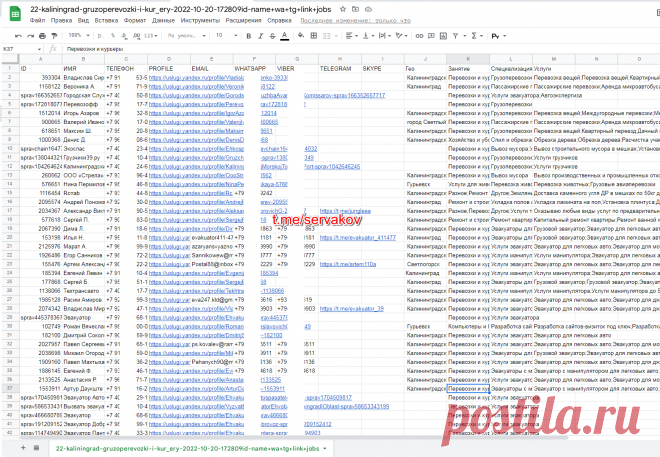The height and width of the screenshot is (457, 660).
Task: Open the fill color bucket
Action: 301,36
